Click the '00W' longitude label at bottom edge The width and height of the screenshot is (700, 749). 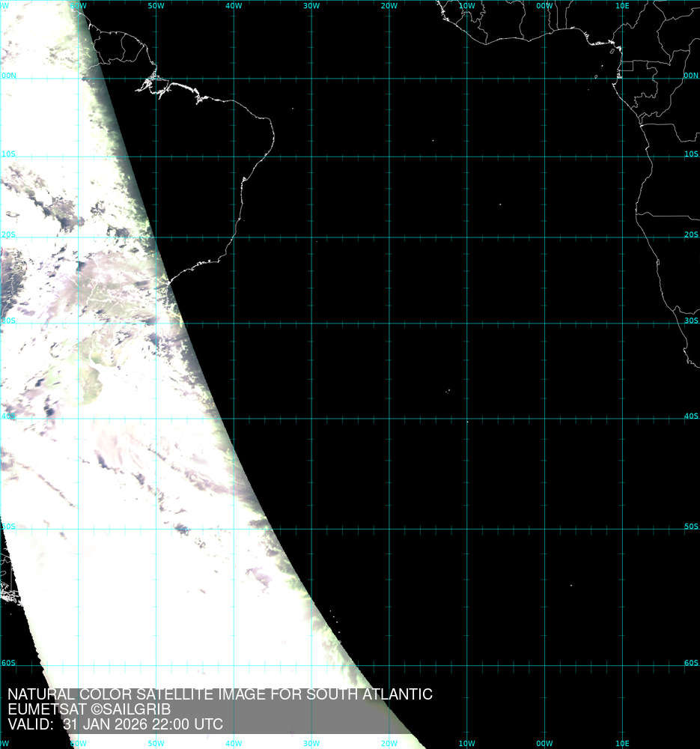coord(544,744)
